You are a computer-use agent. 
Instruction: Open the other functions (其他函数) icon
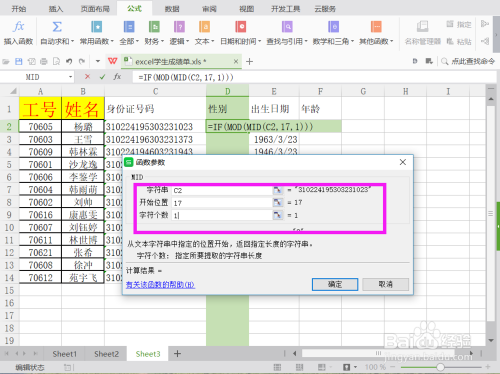coord(376,27)
